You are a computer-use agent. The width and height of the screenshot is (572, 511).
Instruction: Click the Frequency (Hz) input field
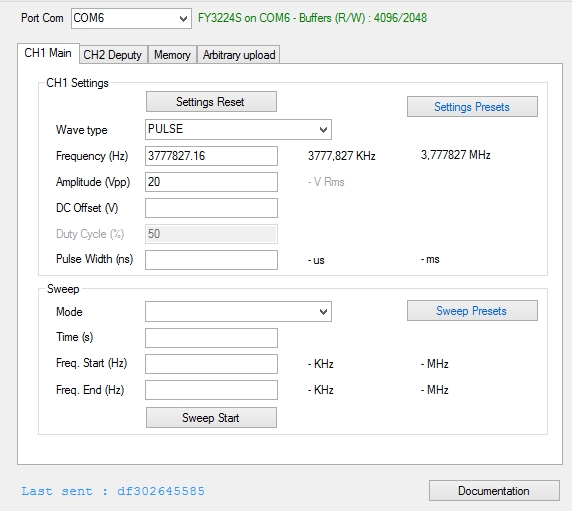(x=211, y=156)
